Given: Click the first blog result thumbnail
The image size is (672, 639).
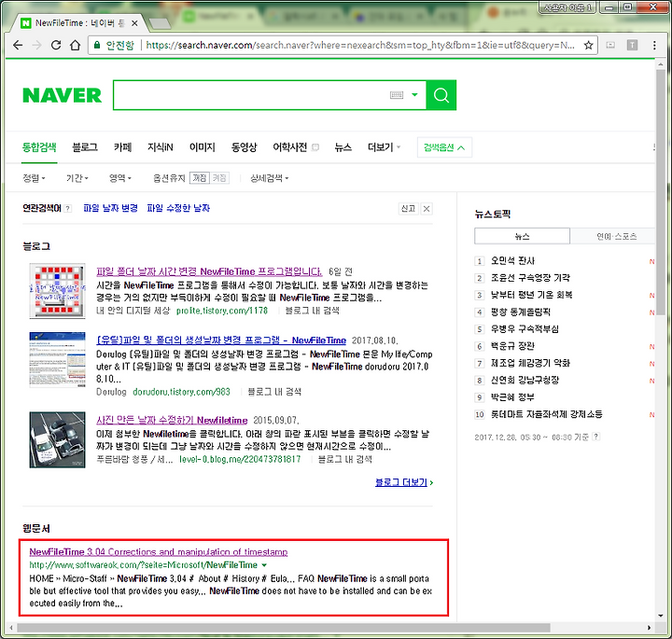Looking at the screenshot, I should click(x=58, y=291).
